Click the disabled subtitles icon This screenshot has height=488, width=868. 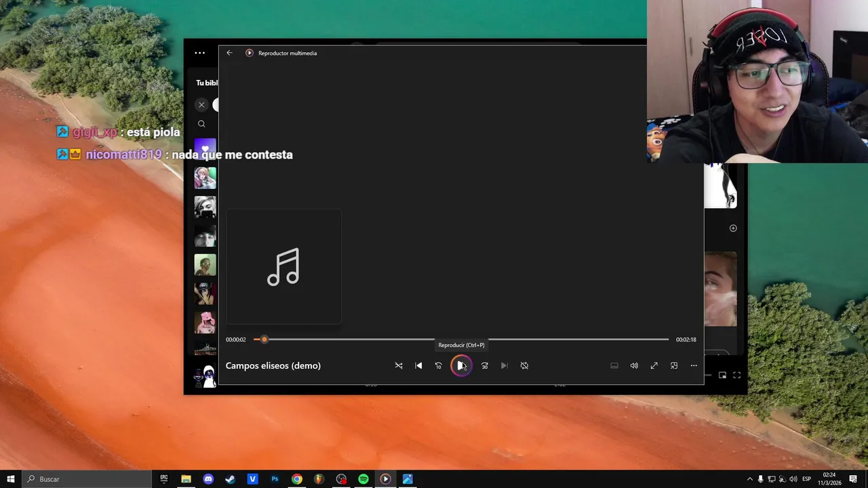(614, 365)
